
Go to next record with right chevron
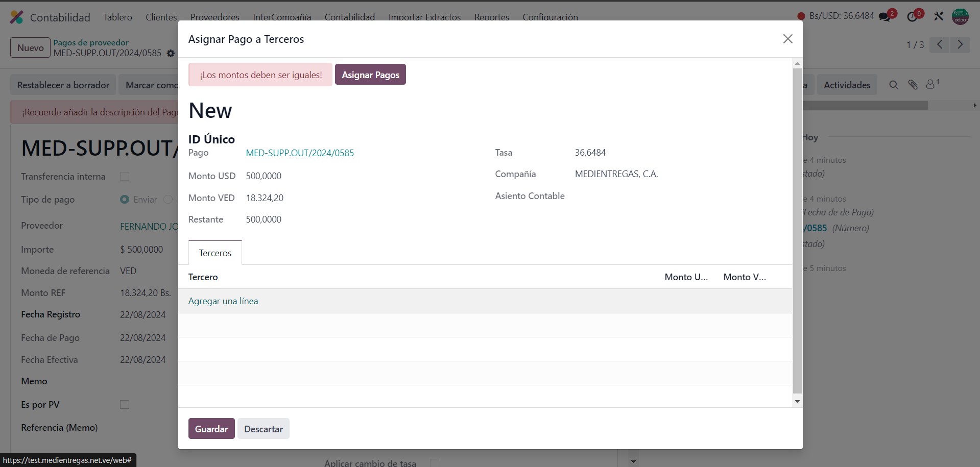coord(960,45)
